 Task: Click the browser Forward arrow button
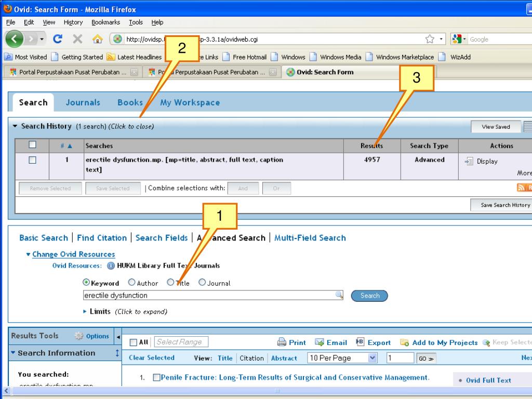pos(31,39)
